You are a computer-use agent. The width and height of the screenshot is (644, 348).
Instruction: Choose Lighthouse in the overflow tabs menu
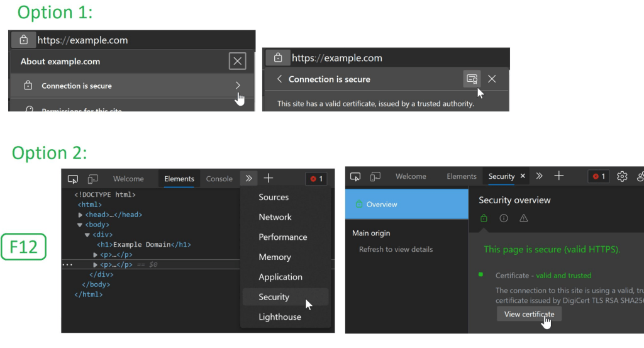(279, 317)
